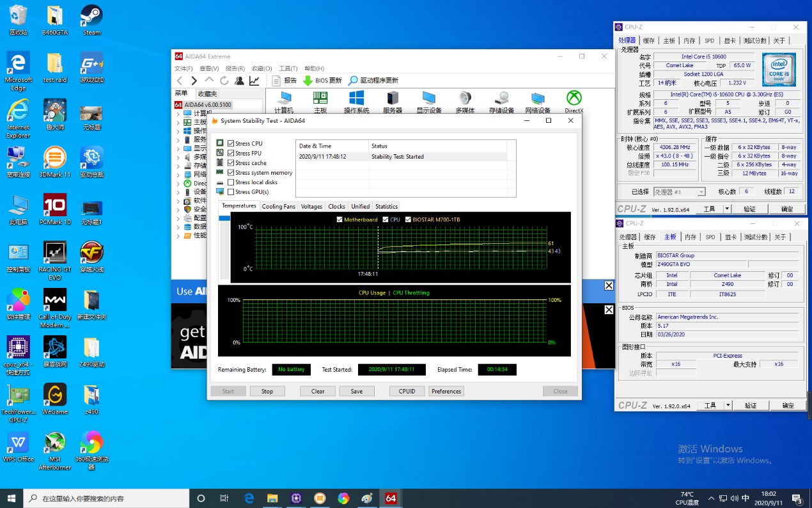This screenshot has width=812, height=508.
Task: Open the 显示设备 category icon in AIDA64
Action: point(429,102)
